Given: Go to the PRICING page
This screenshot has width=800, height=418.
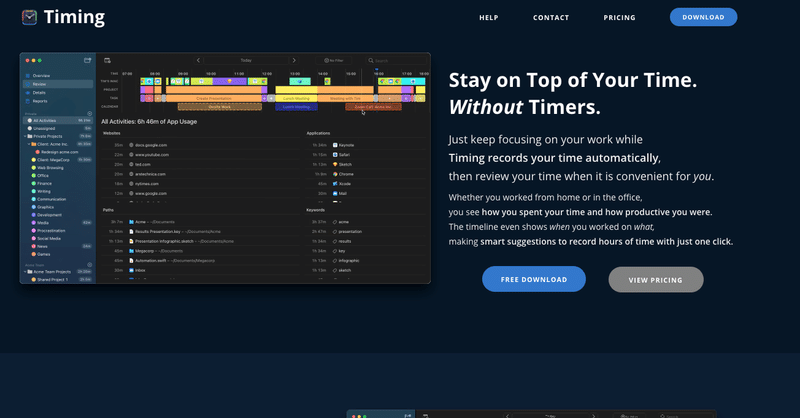Looking at the screenshot, I should (x=619, y=17).
